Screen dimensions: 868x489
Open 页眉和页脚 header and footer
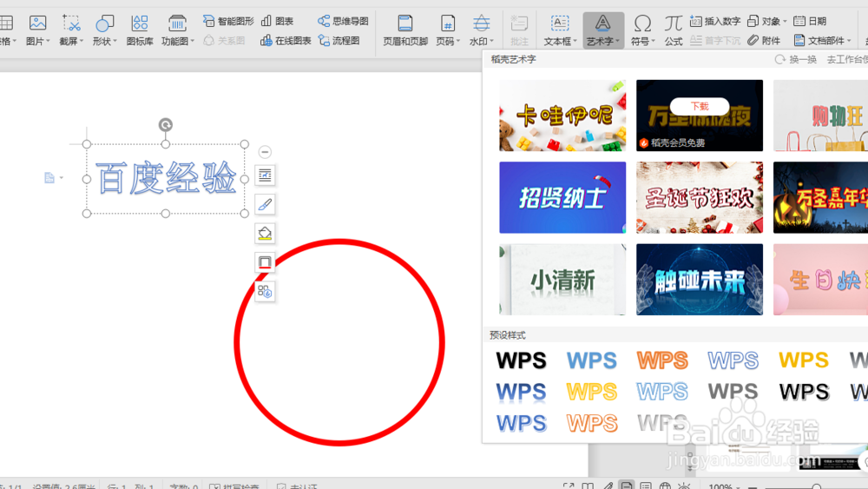click(405, 30)
